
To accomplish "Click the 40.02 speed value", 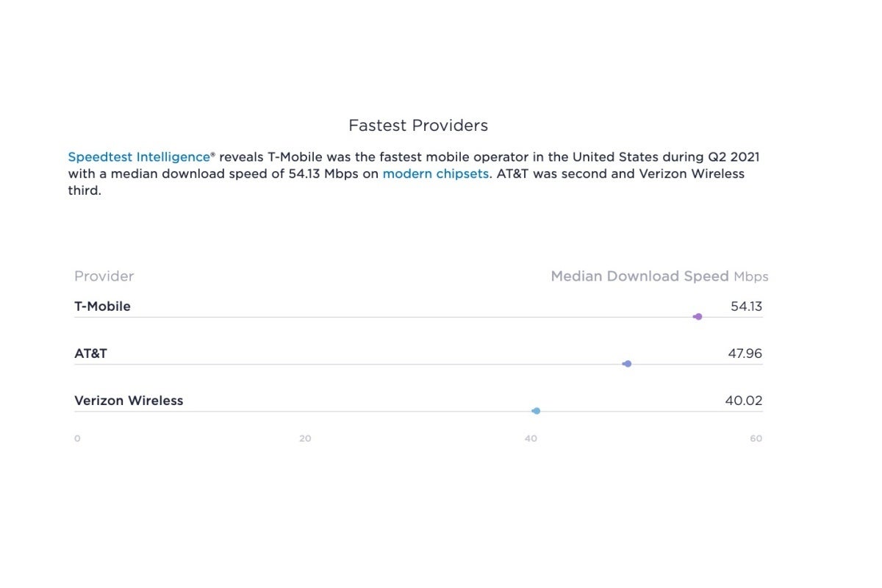I will click(x=743, y=401).
